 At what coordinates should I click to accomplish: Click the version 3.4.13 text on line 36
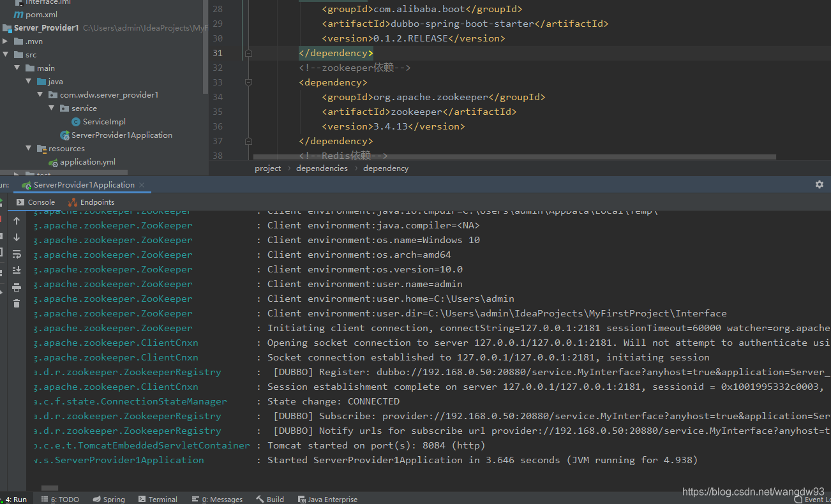(x=391, y=126)
